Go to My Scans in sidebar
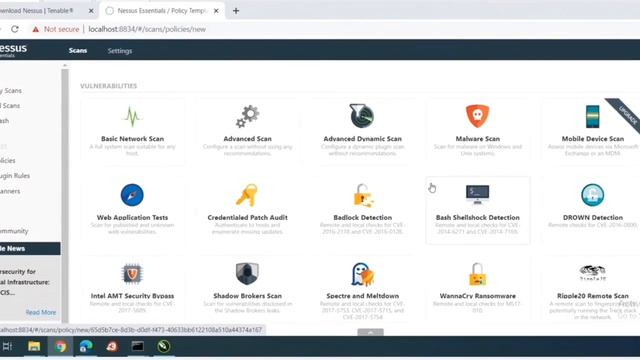Image resolution: width=640 pixels, height=360 pixels. tap(11, 91)
